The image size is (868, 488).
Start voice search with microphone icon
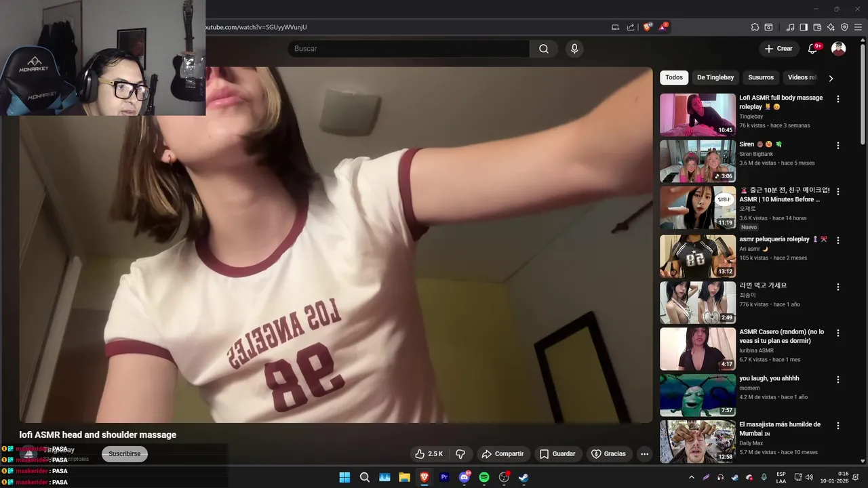(574, 49)
